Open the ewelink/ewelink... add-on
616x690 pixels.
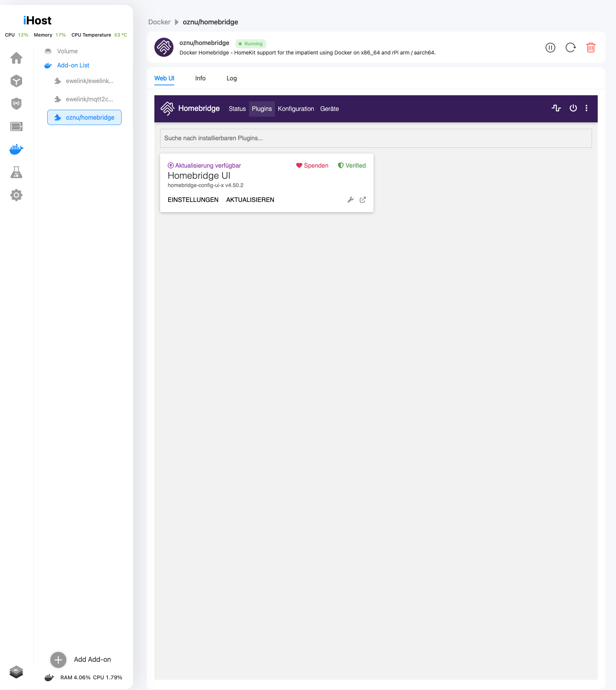click(90, 81)
